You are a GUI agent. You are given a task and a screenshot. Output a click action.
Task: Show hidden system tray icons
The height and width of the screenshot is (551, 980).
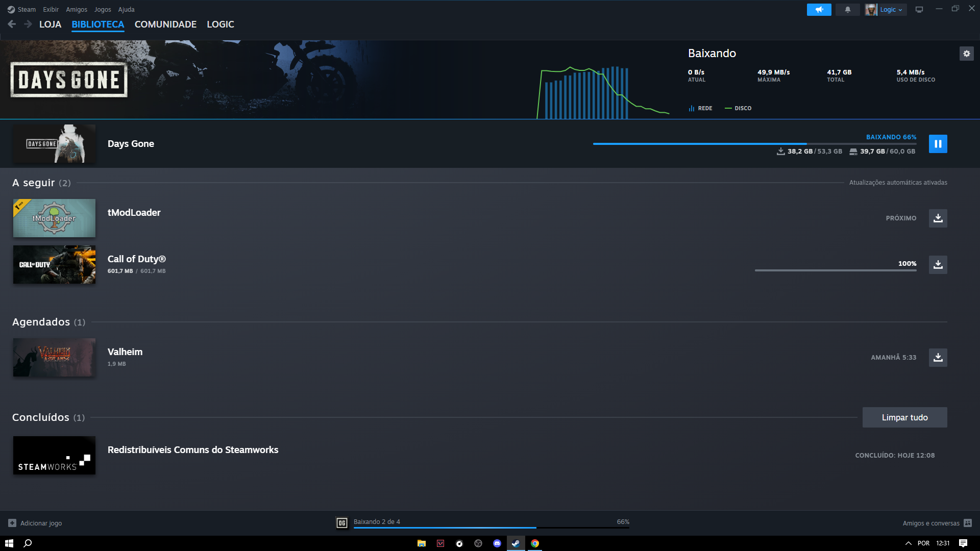[909, 543]
